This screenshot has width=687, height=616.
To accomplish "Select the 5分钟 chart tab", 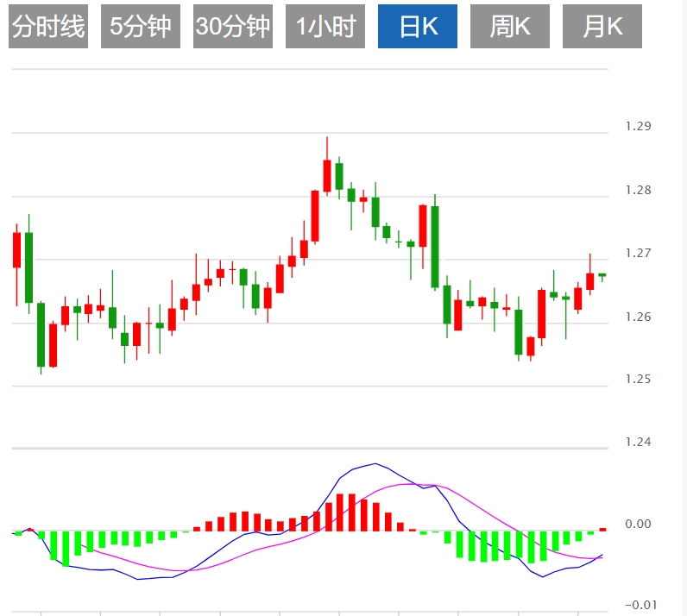I will click(x=141, y=28).
